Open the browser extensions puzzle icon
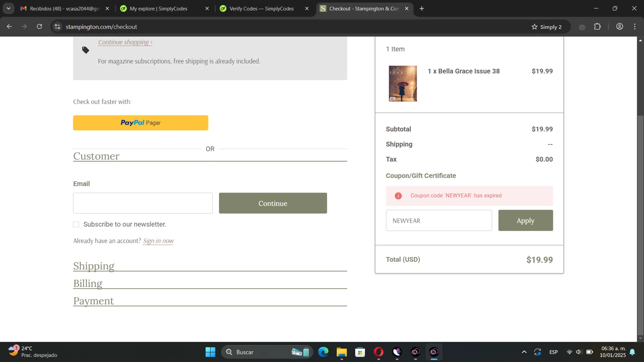Viewport: 644px width, 362px height. click(597, 27)
